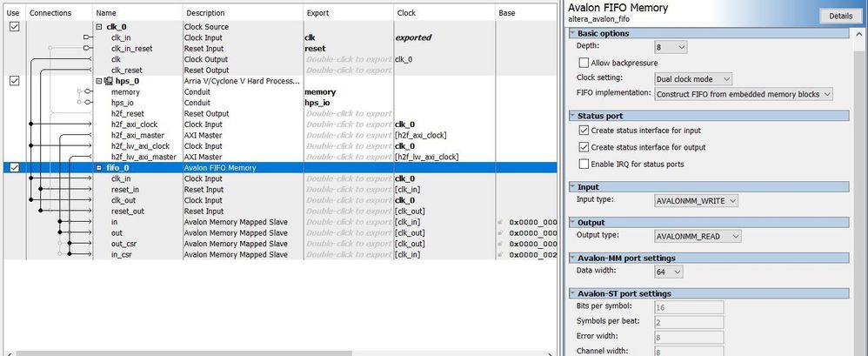Click the Channel width field
This screenshot has width=868, height=356.
[x=689, y=352]
